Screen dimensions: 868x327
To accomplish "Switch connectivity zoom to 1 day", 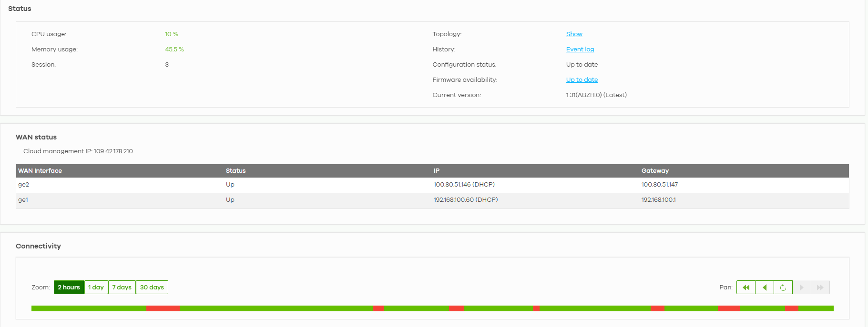I will (x=96, y=287).
